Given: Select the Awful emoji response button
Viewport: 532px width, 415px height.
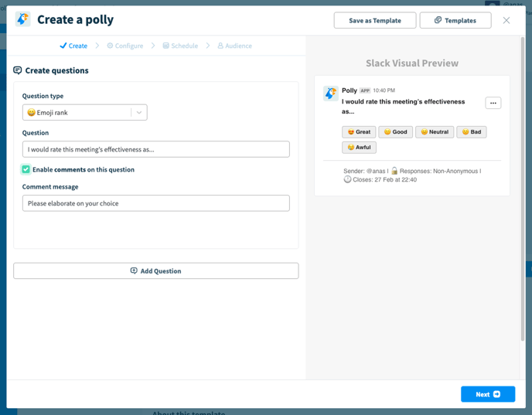Looking at the screenshot, I should point(359,147).
